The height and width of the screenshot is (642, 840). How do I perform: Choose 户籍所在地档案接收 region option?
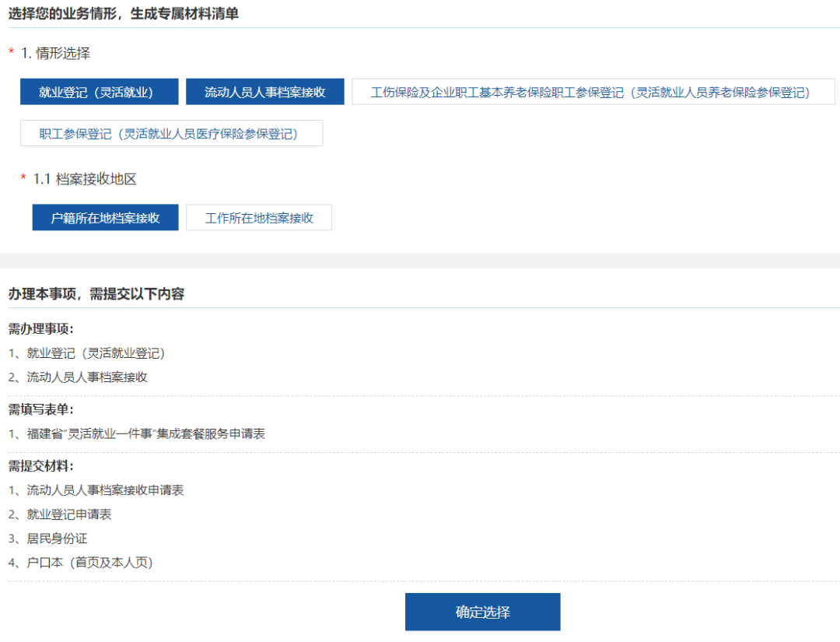(105, 218)
